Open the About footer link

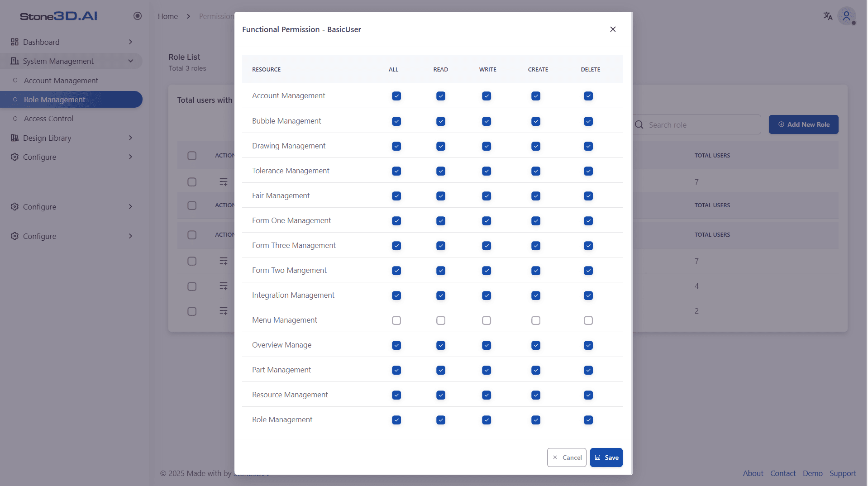(x=753, y=473)
